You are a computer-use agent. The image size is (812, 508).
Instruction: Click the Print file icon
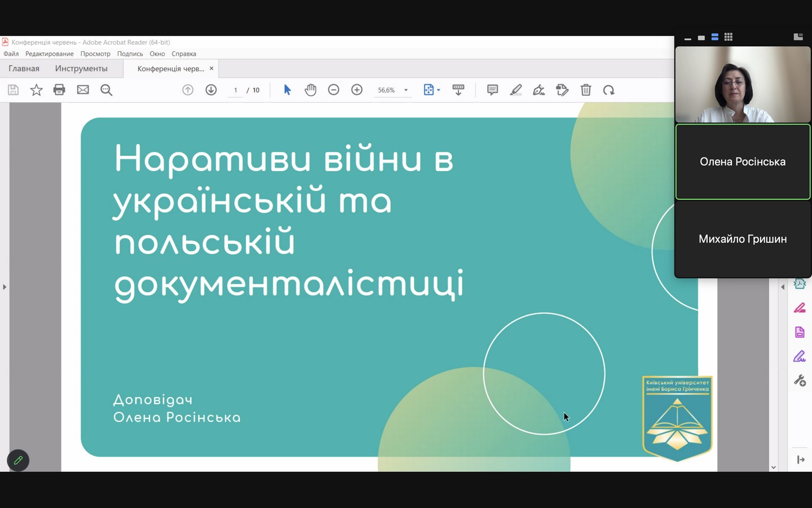pos(59,90)
